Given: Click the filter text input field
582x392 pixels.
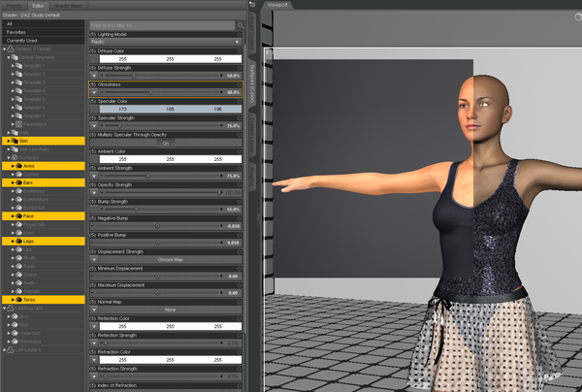Looking at the screenshot, I should (x=163, y=25).
